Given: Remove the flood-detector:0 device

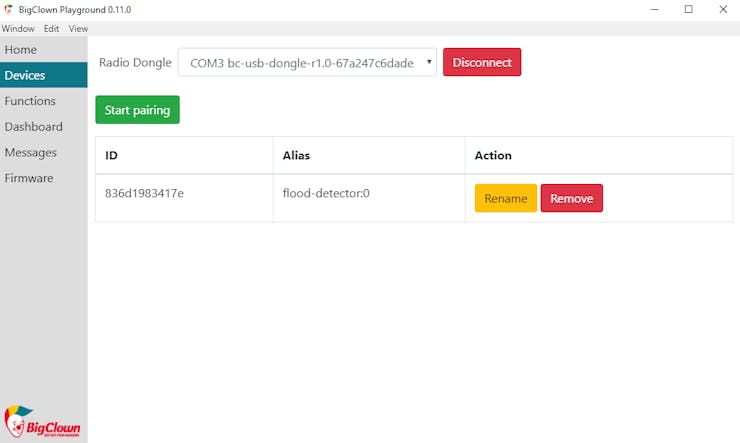Looking at the screenshot, I should click(x=571, y=198).
